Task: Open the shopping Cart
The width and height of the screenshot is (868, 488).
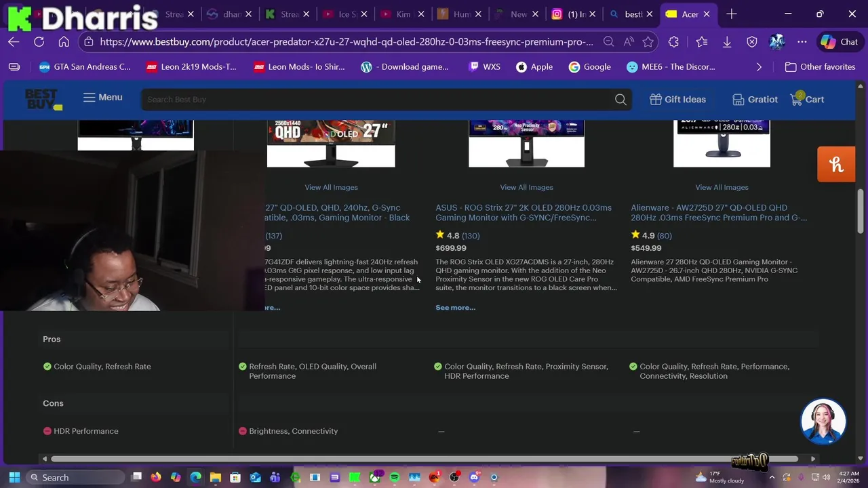Action: (x=807, y=100)
